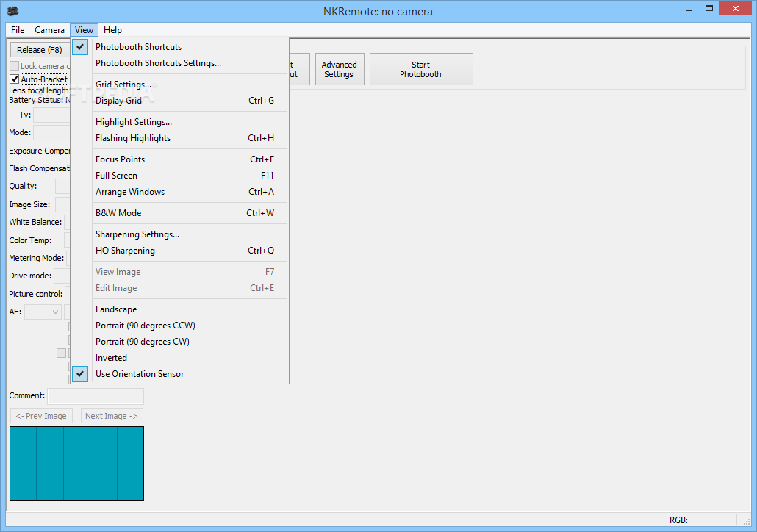Select Portrait 90 degrees CCW
Viewport: 757px width, 532px height.
coord(179,326)
